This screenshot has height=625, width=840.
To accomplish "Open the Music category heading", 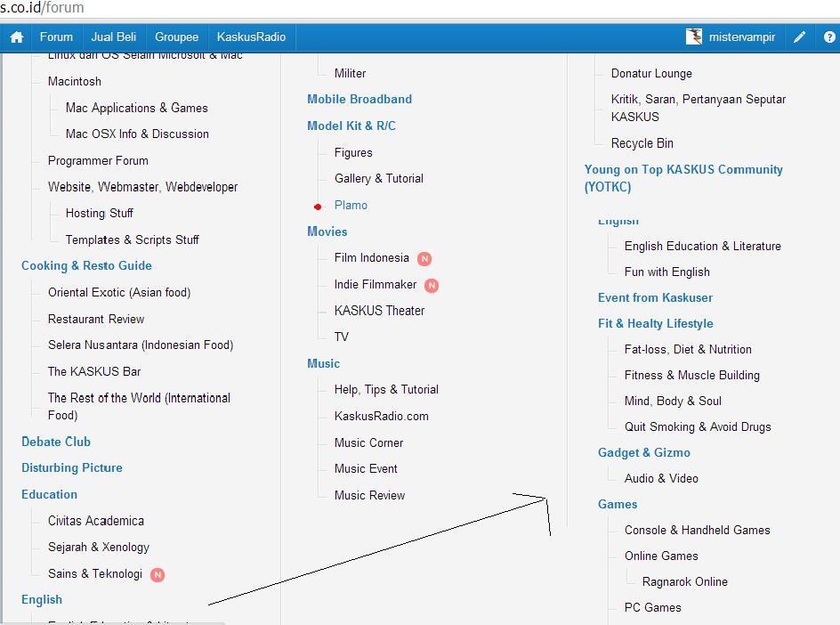I will click(324, 363).
